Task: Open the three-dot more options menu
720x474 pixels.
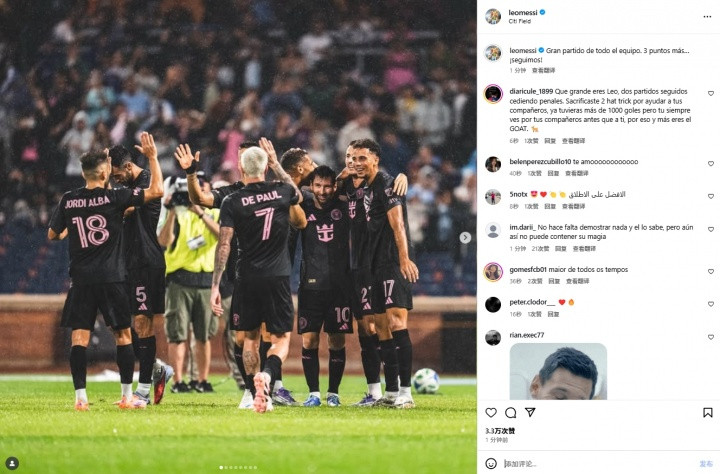Action: (707, 17)
